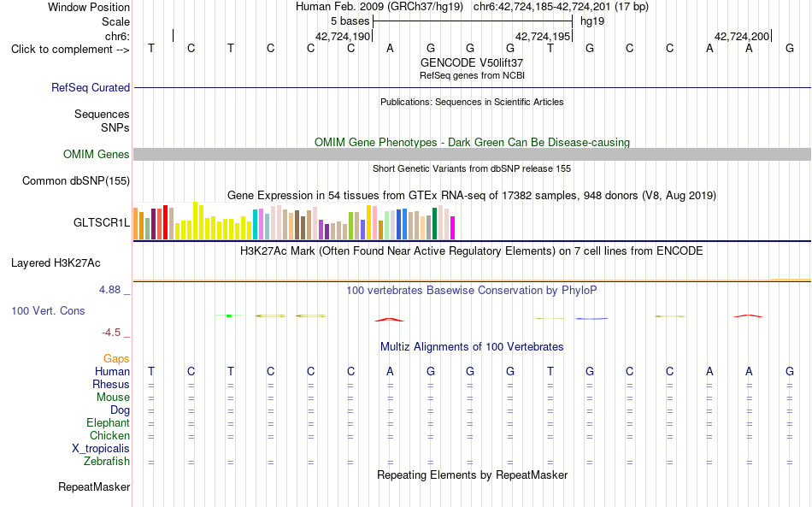
Task: Click the magenta bar ending the GLTSCR1L chart
Action: (453, 228)
